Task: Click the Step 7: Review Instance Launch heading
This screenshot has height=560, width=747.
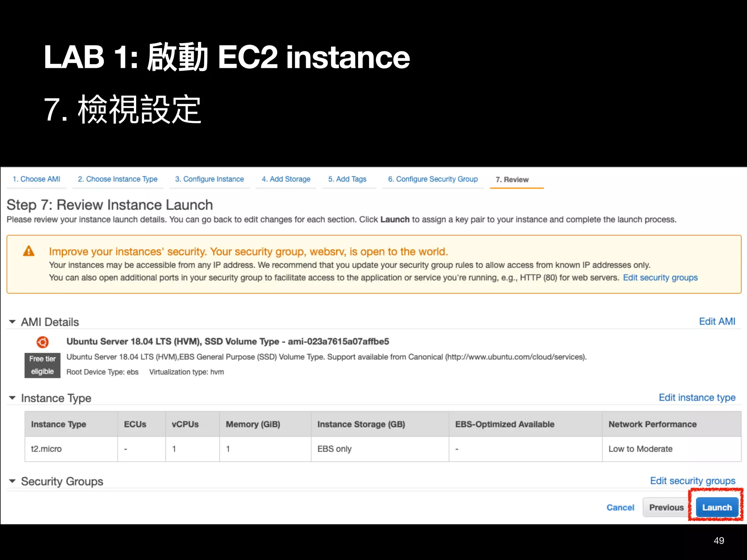Action: (110, 205)
